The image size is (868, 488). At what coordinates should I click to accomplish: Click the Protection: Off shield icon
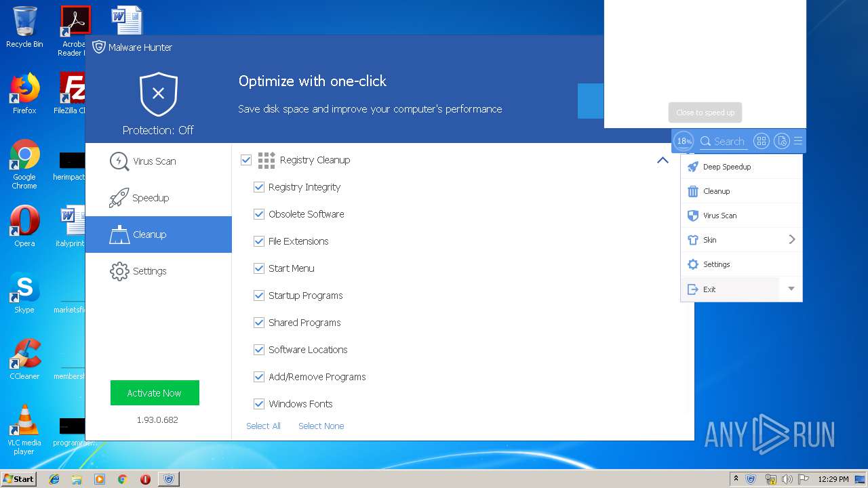159,95
